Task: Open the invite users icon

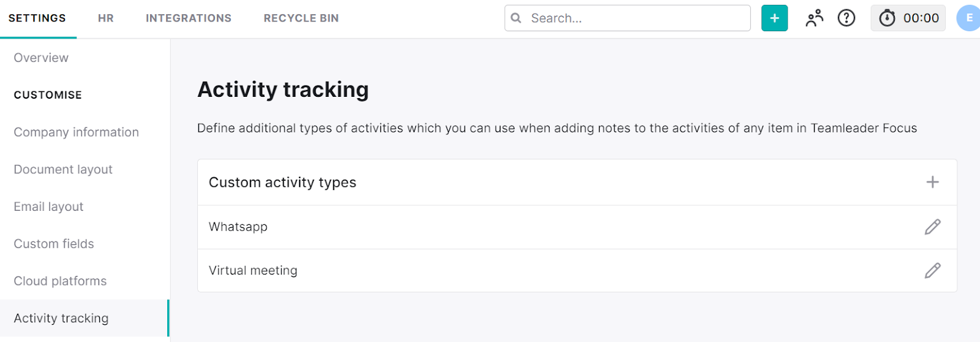Action: (x=815, y=18)
